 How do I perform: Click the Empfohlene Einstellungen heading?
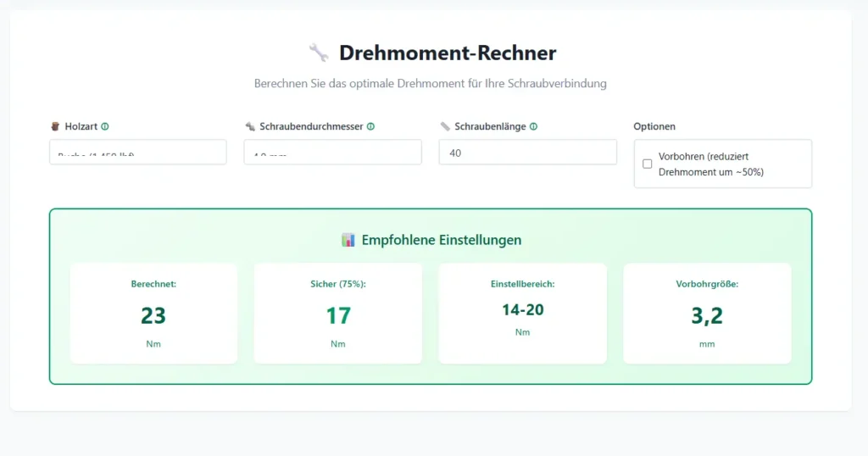(x=441, y=240)
